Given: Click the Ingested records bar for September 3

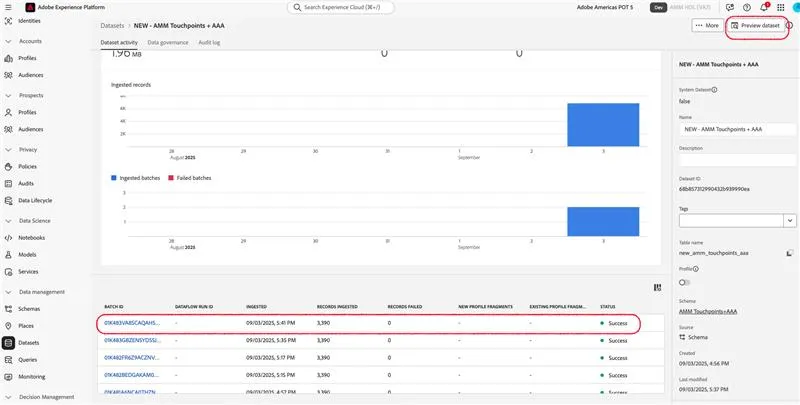Looking at the screenshot, I should [x=603, y=125].
